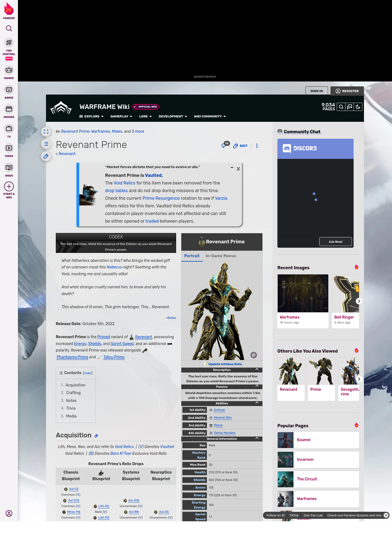Open the Phantasma Prime link

72,357
